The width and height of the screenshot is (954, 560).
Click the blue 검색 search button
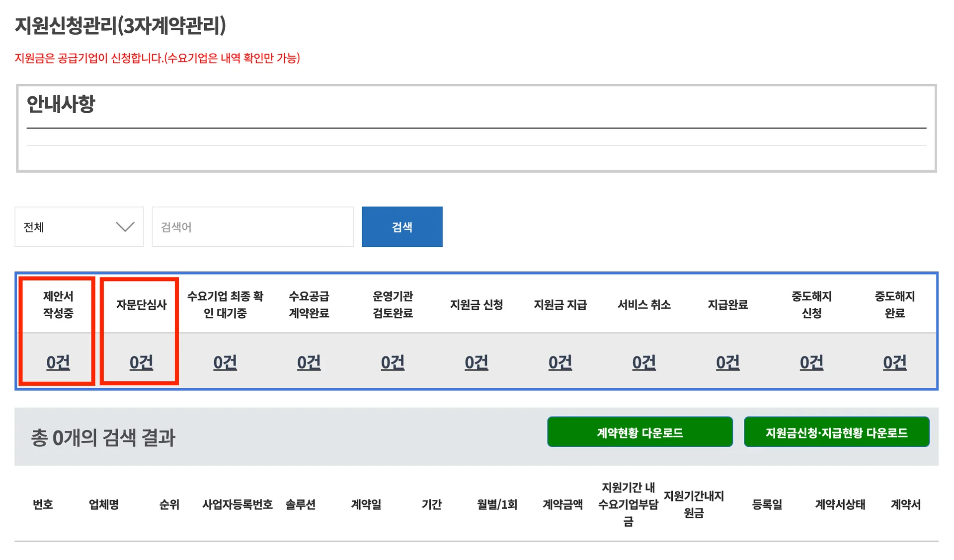click(x=402, y=227)
